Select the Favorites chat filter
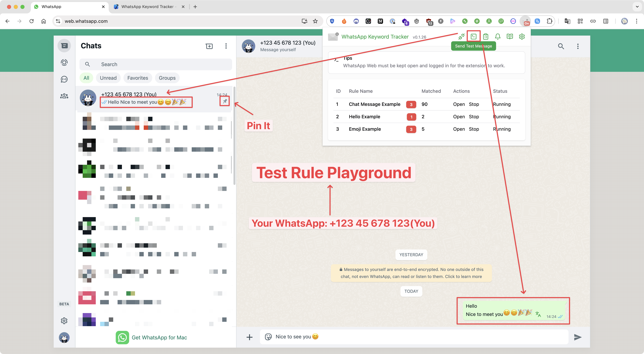Screen dimensions: 644x354 point(138,78)
